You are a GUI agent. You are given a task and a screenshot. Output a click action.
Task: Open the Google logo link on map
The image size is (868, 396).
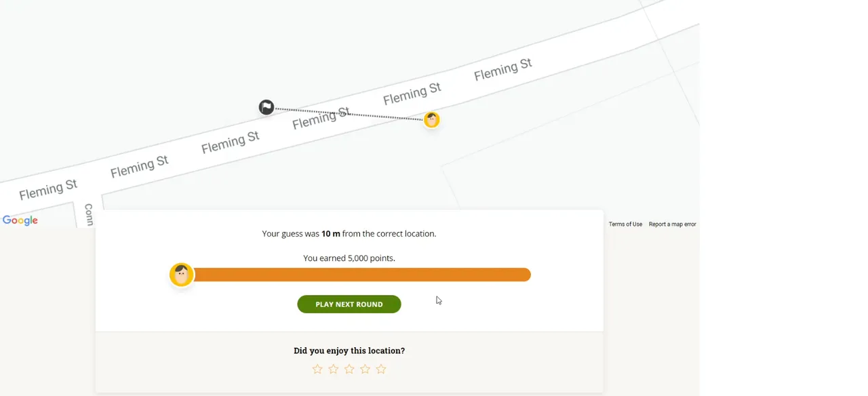[x=20, y=220]
